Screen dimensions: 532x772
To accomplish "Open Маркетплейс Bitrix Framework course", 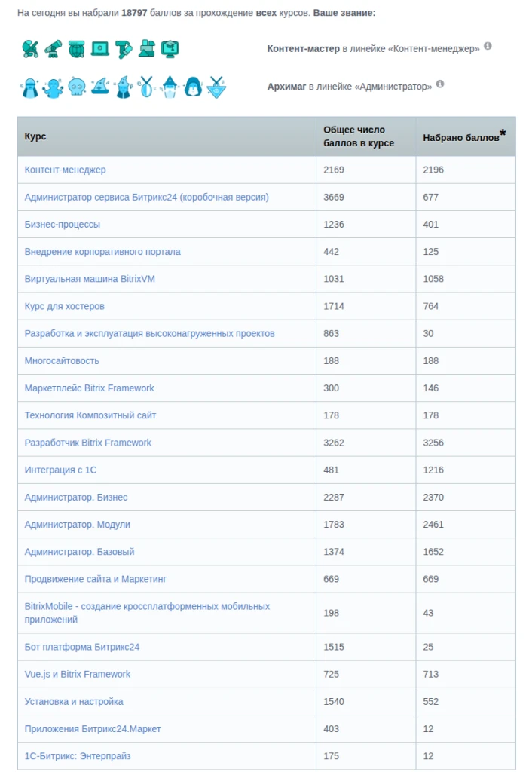I will [x=89, y=388].
